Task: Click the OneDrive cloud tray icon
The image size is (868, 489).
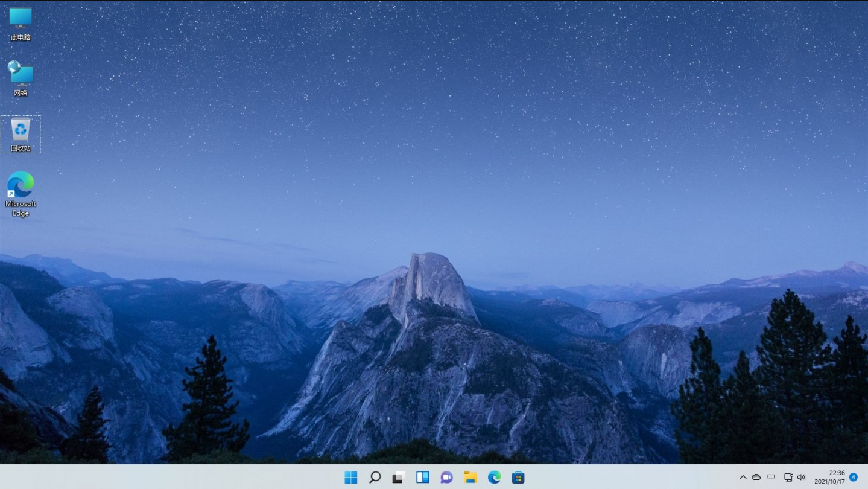Action: pos(756,478)
